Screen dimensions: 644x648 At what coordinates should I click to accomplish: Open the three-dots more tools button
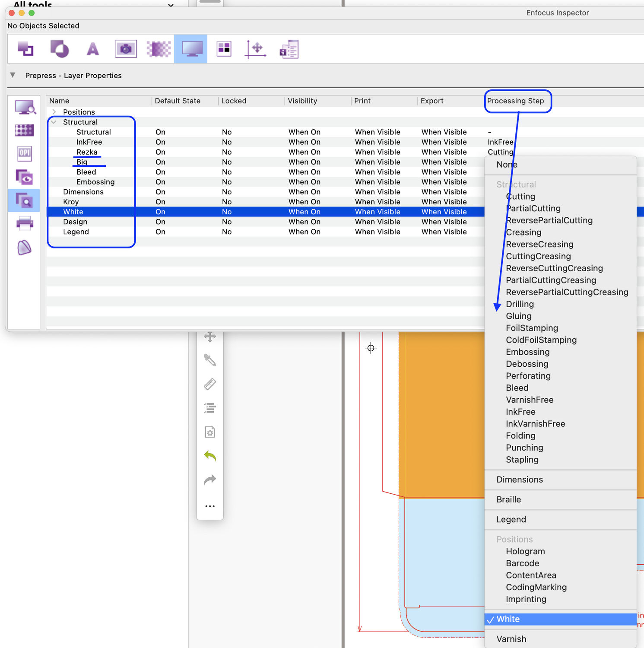tap(210, 506)
